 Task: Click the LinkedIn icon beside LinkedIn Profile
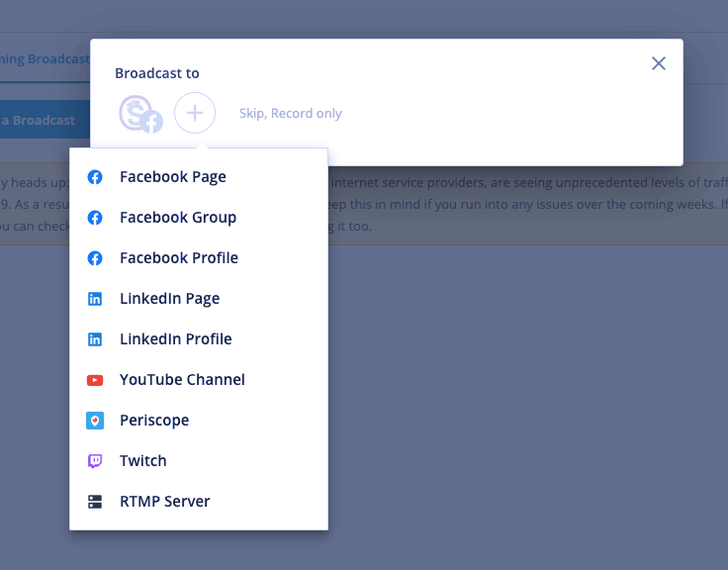click(95, 339)
